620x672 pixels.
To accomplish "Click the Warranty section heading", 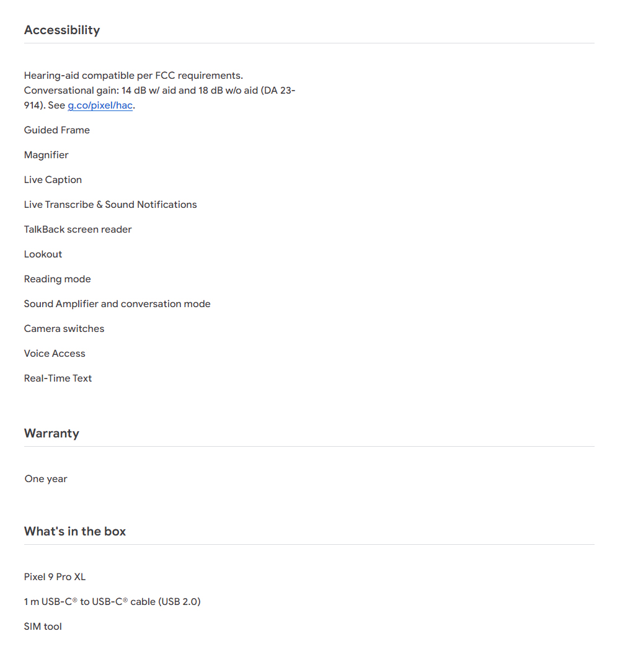I will pyautogui.click(x=51, y=433).
